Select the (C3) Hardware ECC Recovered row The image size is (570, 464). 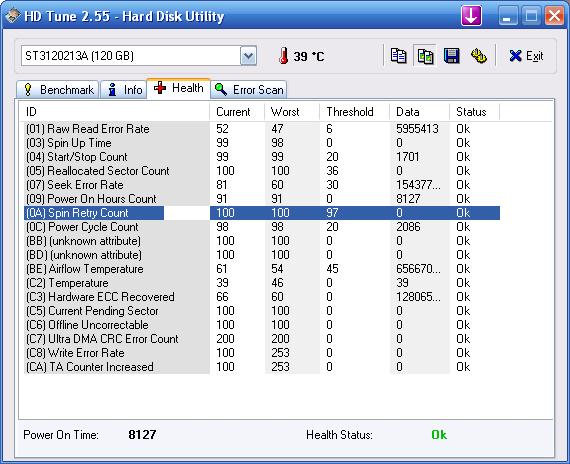click(x=262, y=297)
